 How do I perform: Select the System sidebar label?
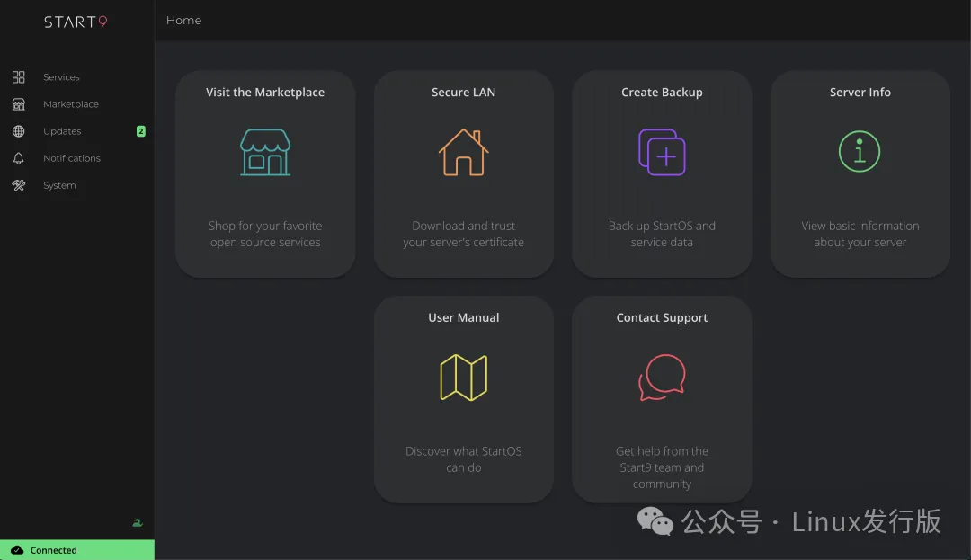(x=59, y=185)
